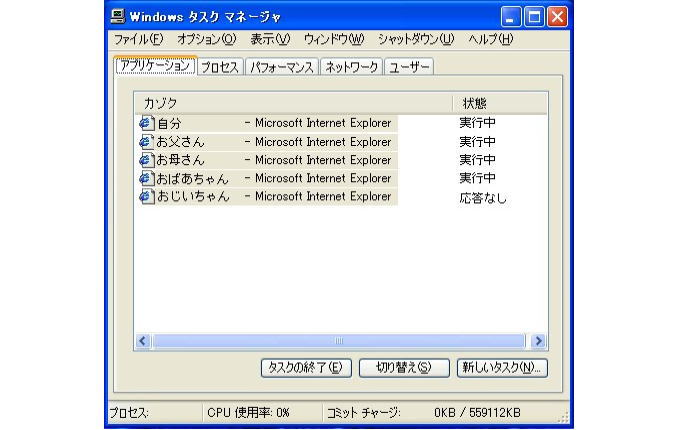Click the Internet Explorer icon beside お母さん
The height and width of the screenshot is (430, 679).
[147, 160]
